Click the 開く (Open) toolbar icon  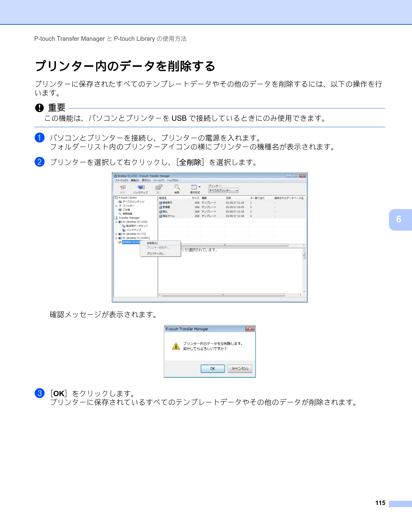coord(159,187)
